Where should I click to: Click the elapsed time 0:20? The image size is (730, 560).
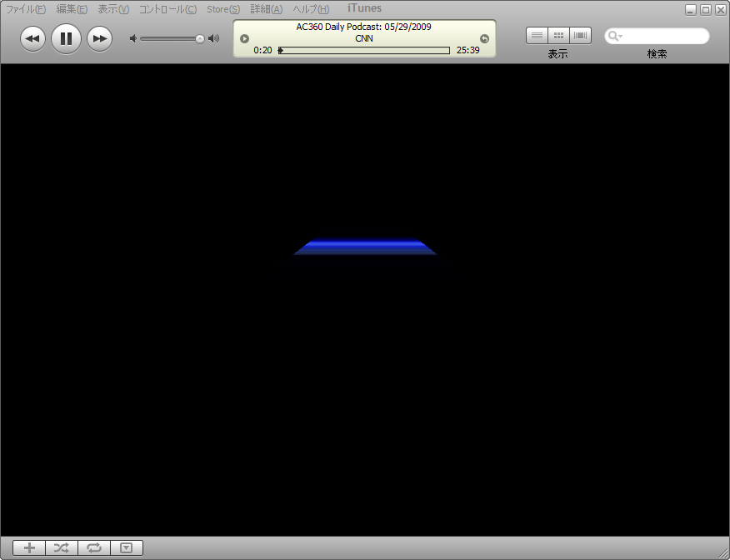pos(262,50)
